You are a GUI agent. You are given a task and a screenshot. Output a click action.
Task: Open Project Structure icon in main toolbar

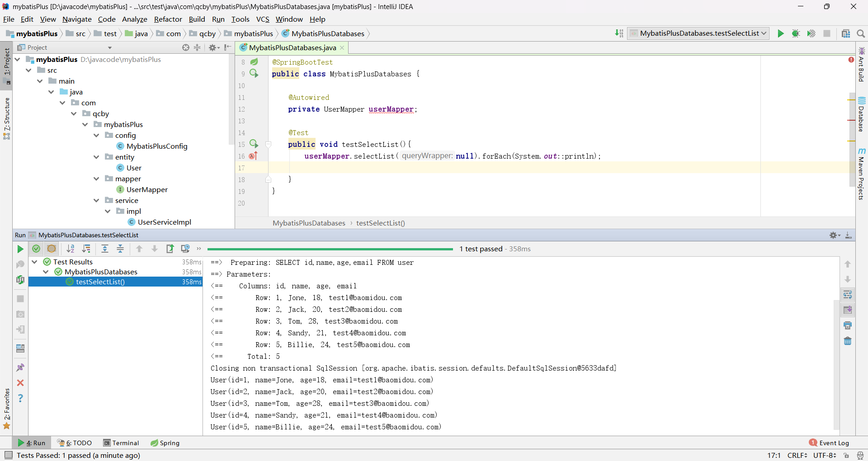845,33
